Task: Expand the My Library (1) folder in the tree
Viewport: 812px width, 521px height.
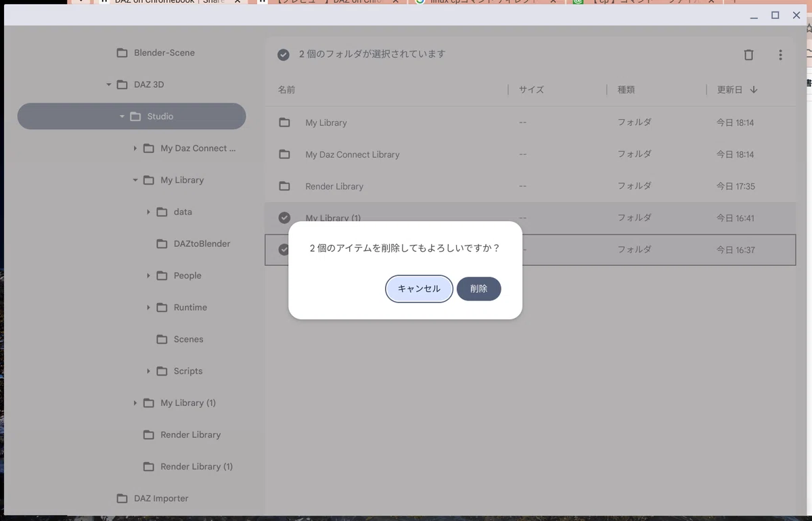Action: point(135,403)
